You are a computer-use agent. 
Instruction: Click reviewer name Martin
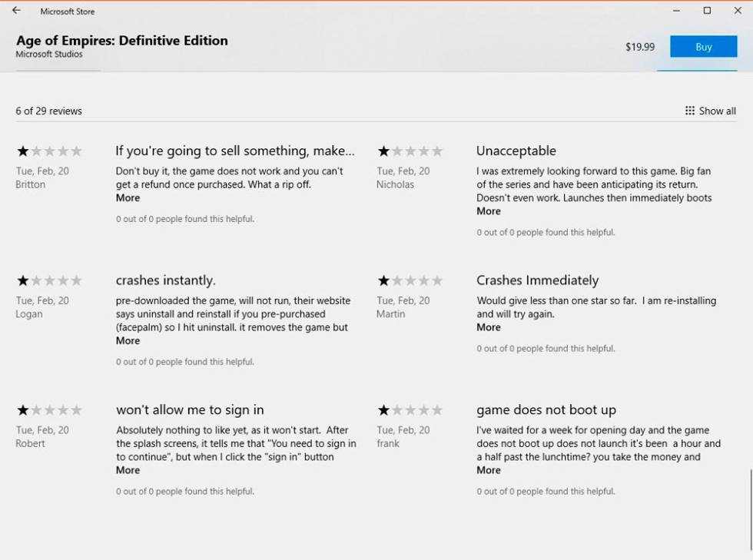tap(390, 314)
